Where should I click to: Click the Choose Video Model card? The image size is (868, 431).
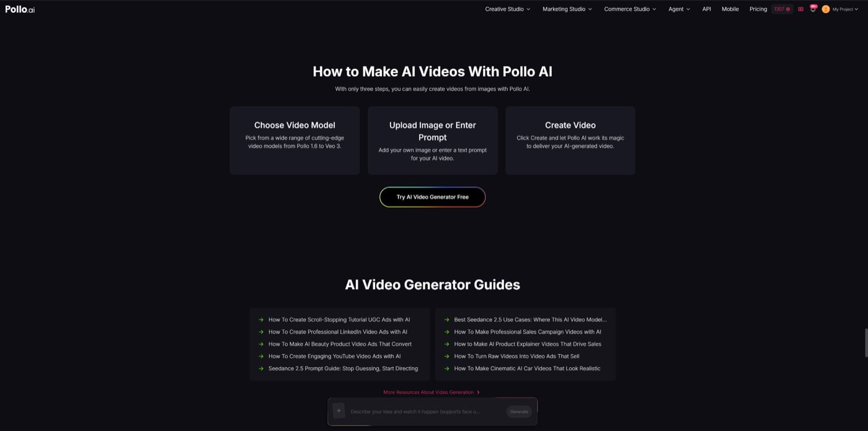[294, 141]
